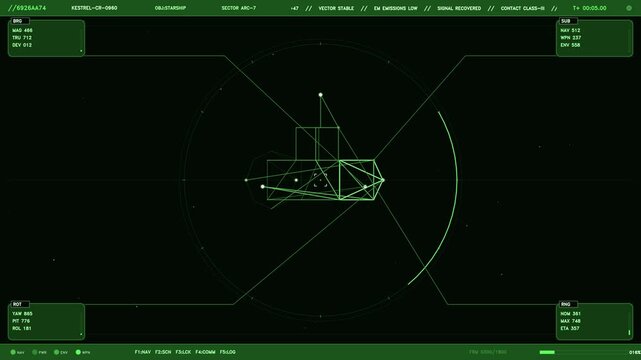Activate the F3:LCK function key
The width and height of the screenshot is (641, 360).
[183, 352]
